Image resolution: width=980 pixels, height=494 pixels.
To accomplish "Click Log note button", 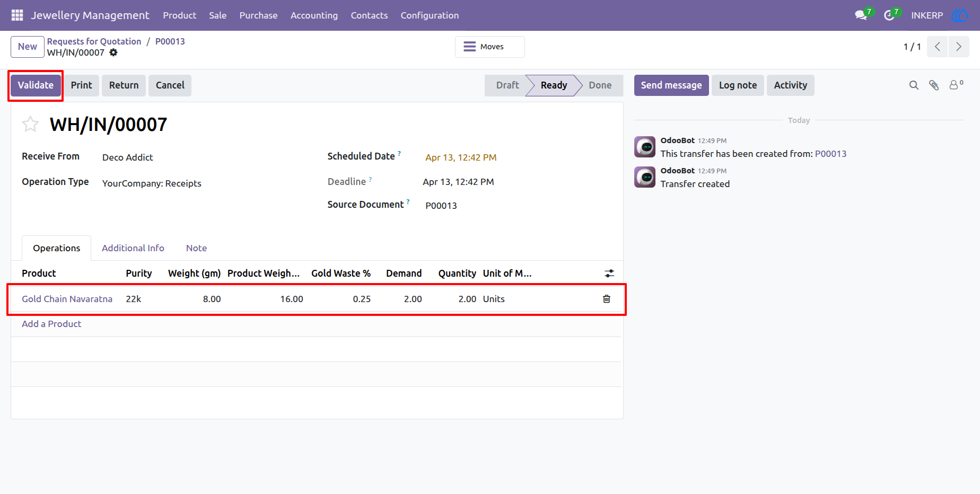I will (x=738, y=85).
